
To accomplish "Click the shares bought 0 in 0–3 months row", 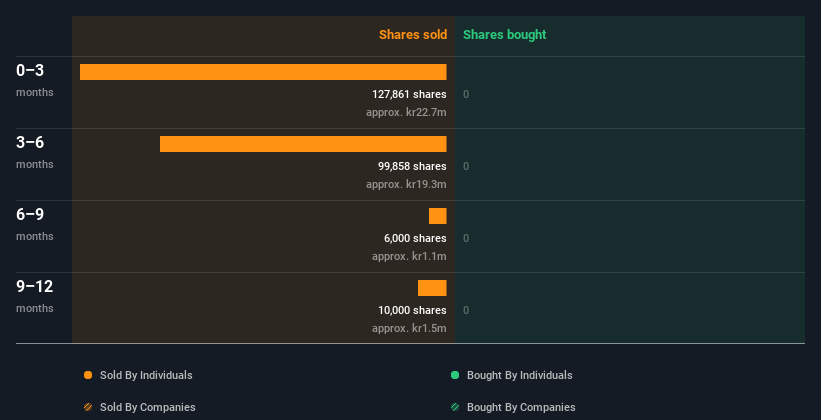I will [x=466, y=94].
